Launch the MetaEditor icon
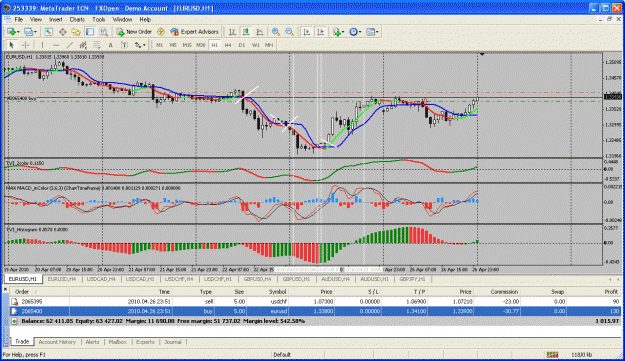 tap(161, 32)
